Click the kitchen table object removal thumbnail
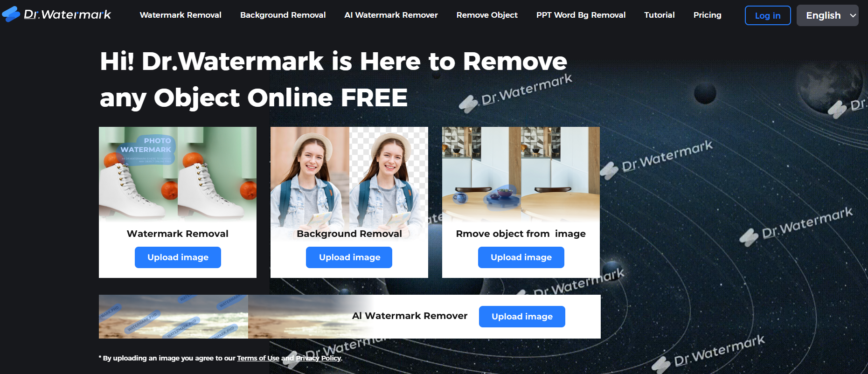 click(x=521, y=173)
